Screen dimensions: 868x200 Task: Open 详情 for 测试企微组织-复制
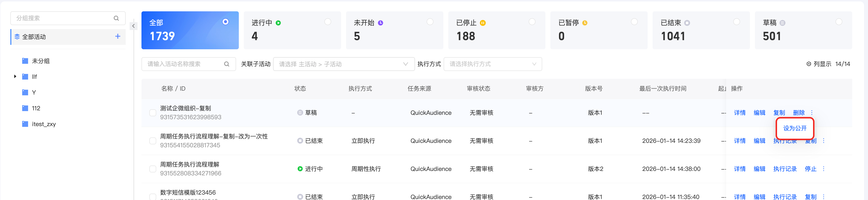point(740,113)
